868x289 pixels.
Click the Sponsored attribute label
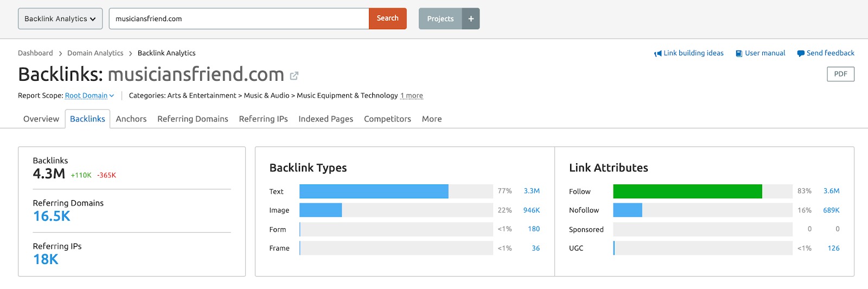[x=586, y=229]
